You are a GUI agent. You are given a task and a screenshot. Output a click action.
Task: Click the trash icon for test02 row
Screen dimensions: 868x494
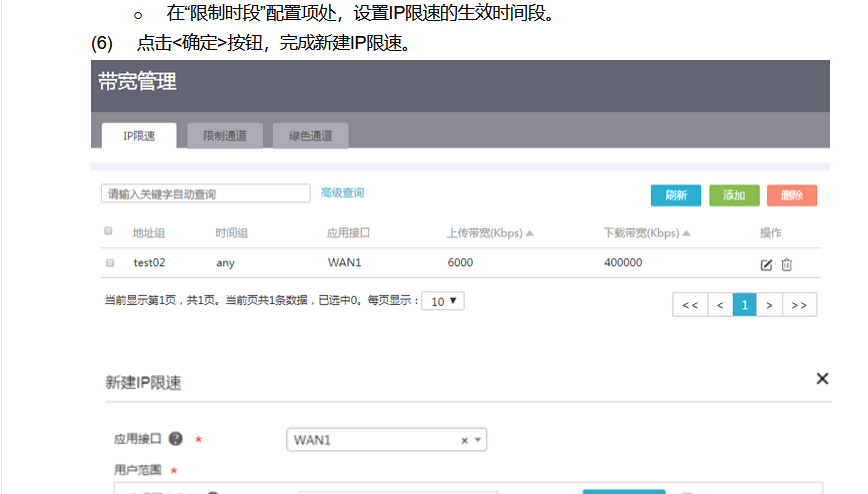tap(787, 264)
